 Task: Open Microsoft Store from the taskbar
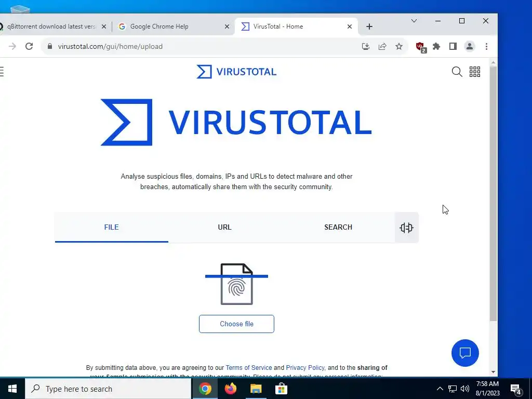click(281, 389)
